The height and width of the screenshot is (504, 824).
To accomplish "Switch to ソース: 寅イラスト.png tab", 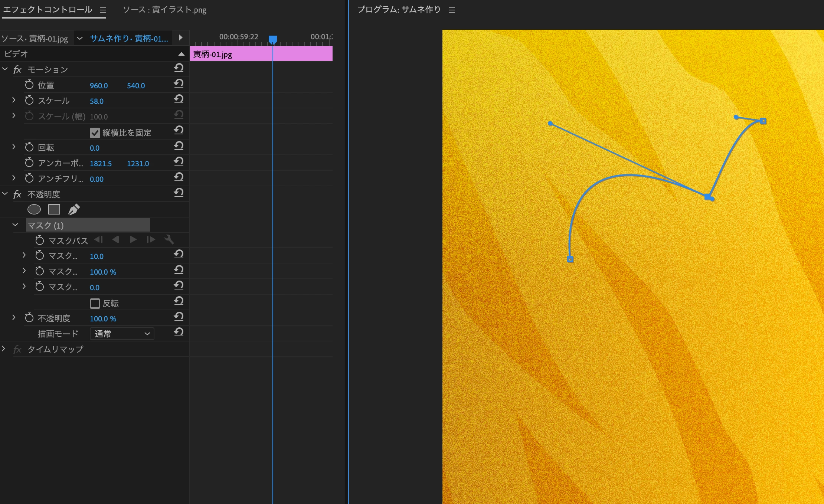I will pos(164,10).
